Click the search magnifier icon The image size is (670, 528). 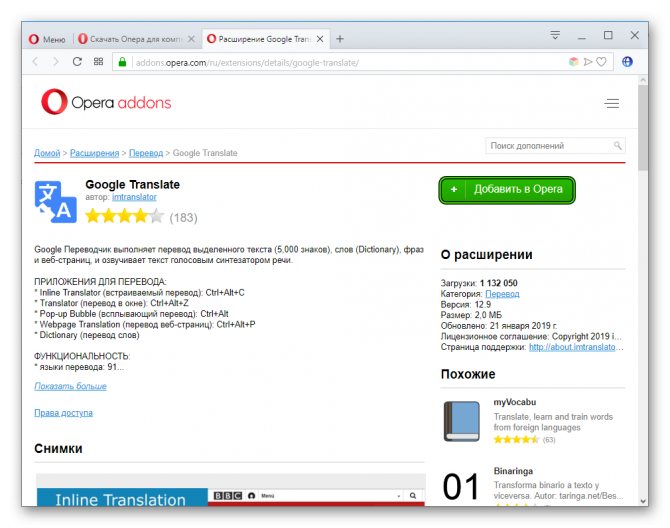617,146
